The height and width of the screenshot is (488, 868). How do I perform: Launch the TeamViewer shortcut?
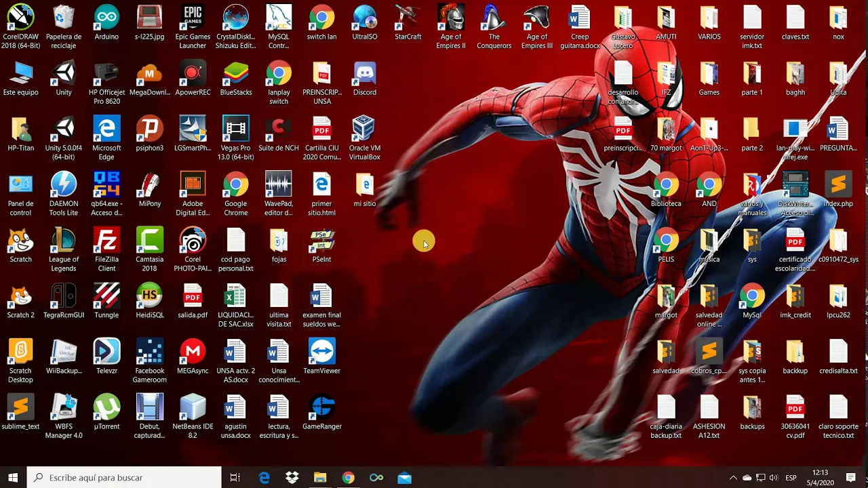[x=321, y=356]
